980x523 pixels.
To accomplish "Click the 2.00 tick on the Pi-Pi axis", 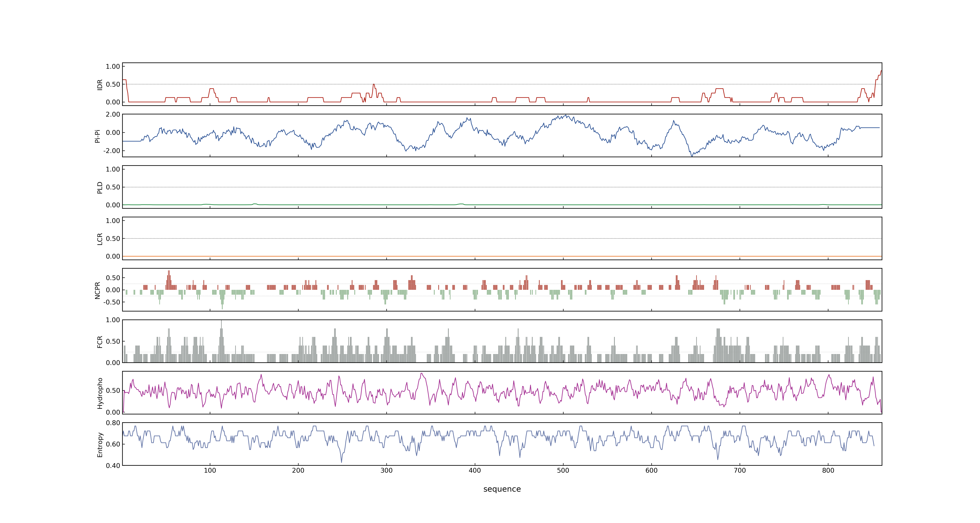I will pos(113,115).
